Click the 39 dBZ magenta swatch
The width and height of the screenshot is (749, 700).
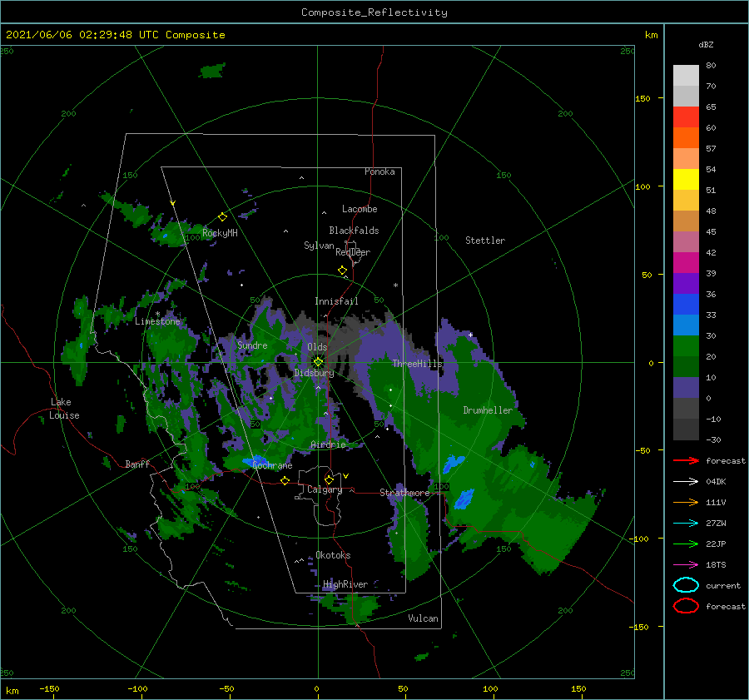point(686,262)
